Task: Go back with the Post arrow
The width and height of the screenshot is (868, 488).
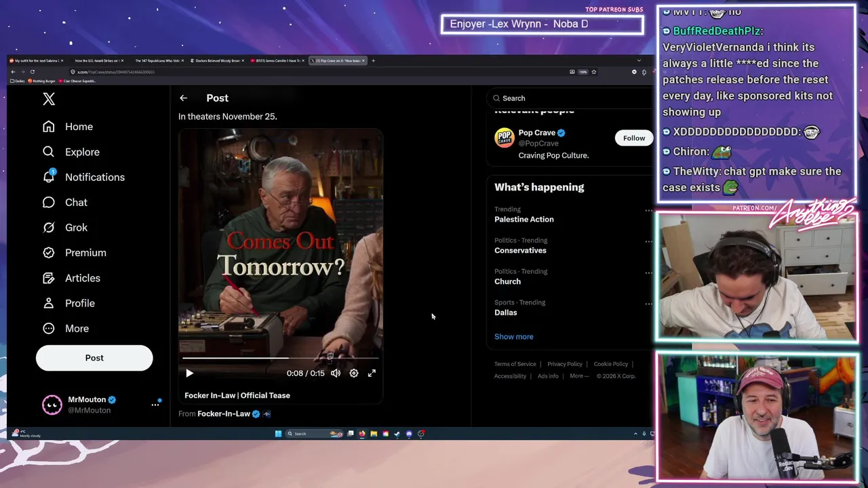Action: point(183,98)
